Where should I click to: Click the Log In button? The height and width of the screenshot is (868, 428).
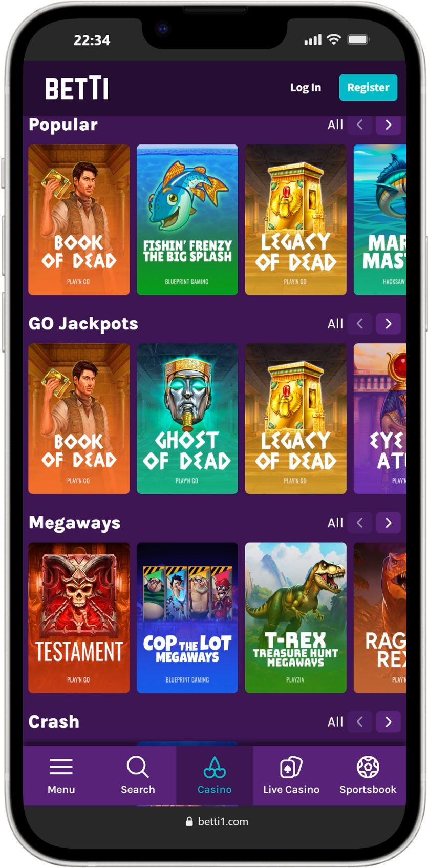tap(306, 88)
